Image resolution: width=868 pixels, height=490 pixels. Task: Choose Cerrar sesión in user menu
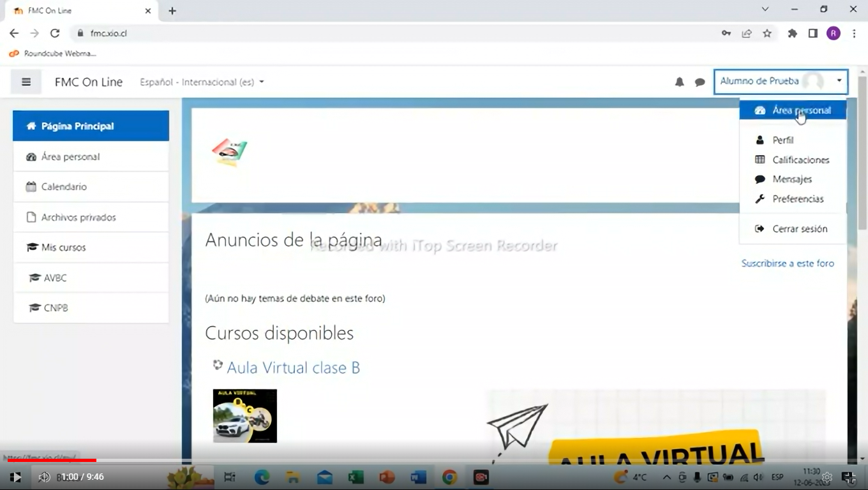pyautogui.click(x=799, y=228)
